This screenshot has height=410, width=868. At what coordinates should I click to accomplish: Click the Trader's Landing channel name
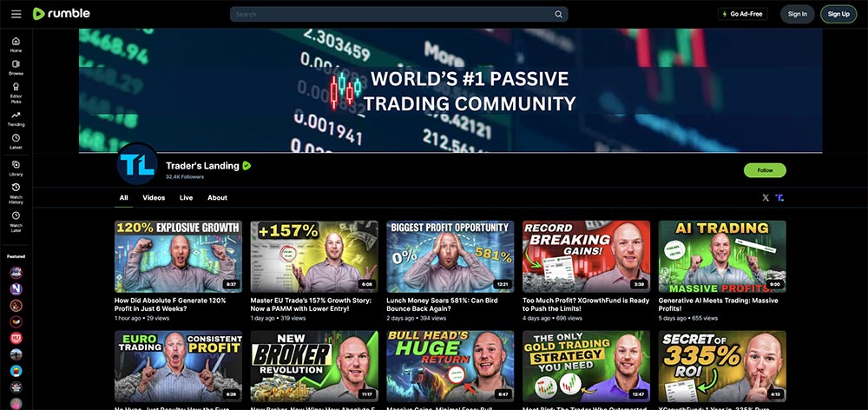pos(202,166)
